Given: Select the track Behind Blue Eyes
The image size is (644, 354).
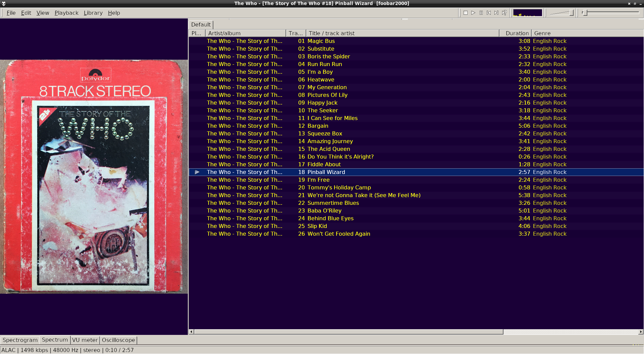Looking at the screenshot, I should (x=416, y=218).
